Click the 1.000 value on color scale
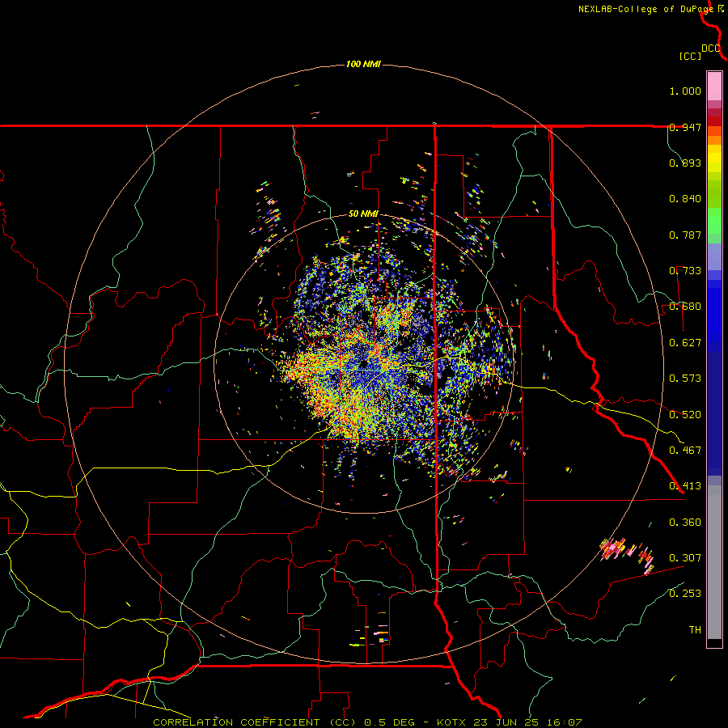 point(685,91)
